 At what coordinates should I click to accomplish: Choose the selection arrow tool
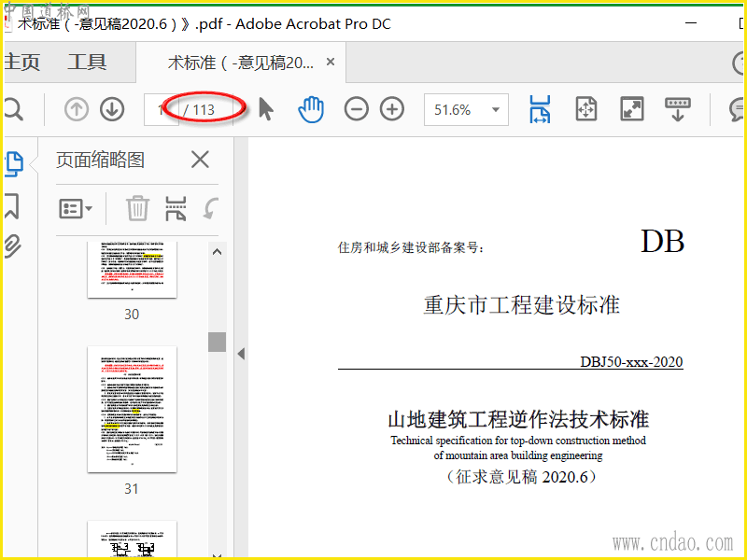266,109
